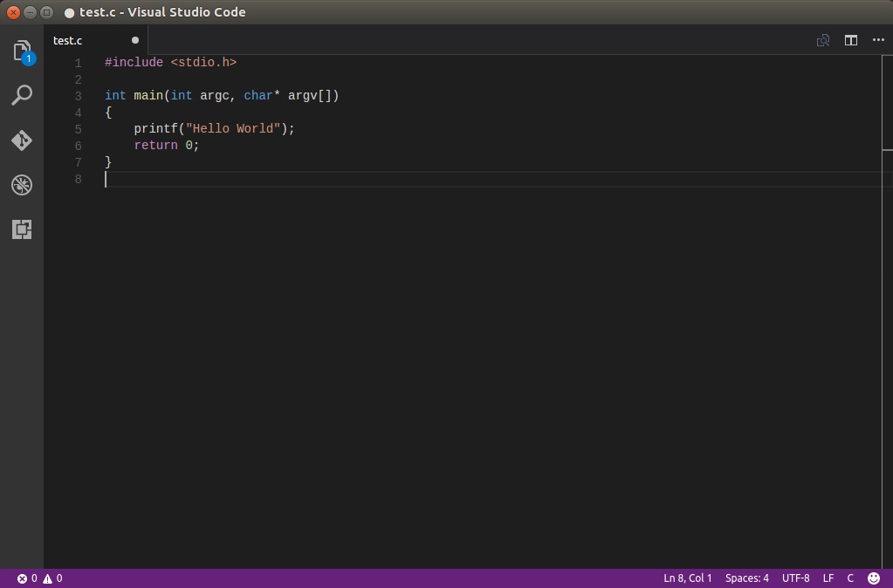The width and height of the screenshot is (893, 588).
Task: Click the errors count icon in the status bar
Action: click(22, 578)
